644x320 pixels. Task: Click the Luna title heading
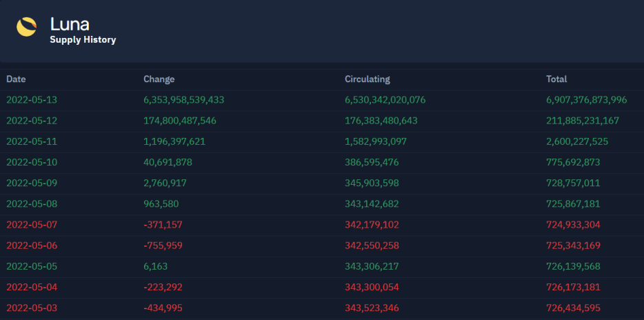click(70, 25)
